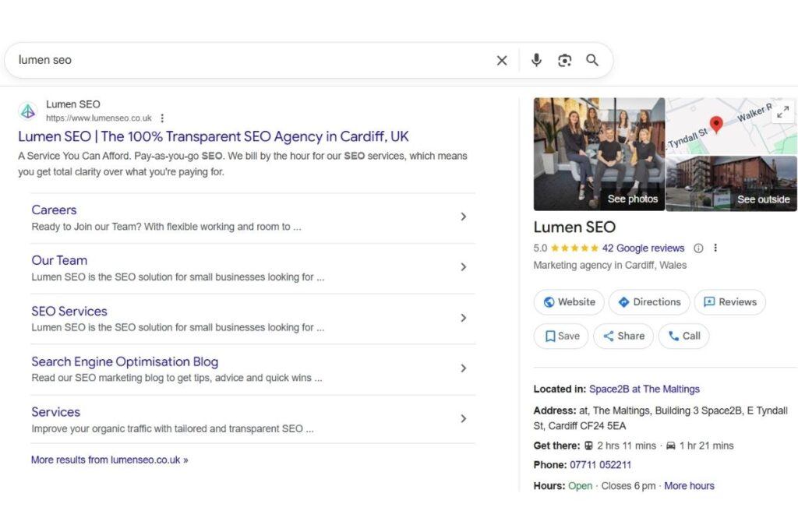View team photo labelled See photos
The width and height of the screenshot is (798, 532).
(599, 154)
